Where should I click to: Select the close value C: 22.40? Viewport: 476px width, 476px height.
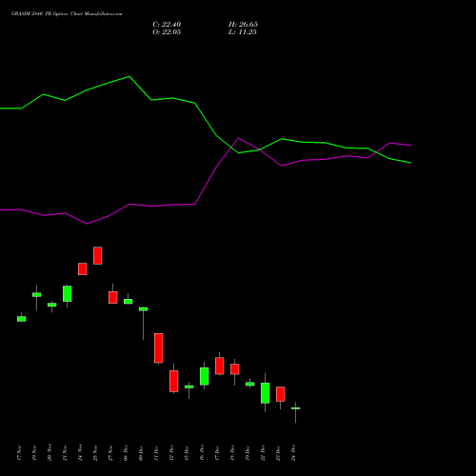pyautogui.click(x=167, y=25)
